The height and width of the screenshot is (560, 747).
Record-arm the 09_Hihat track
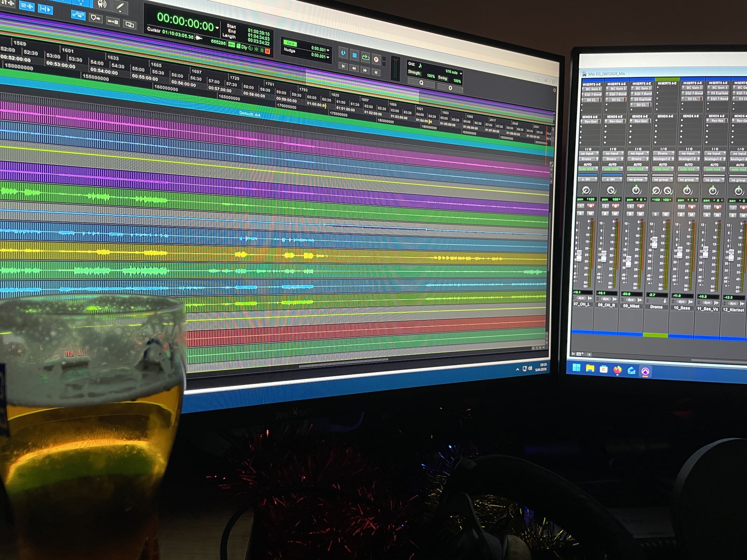[x=640, y=206]
